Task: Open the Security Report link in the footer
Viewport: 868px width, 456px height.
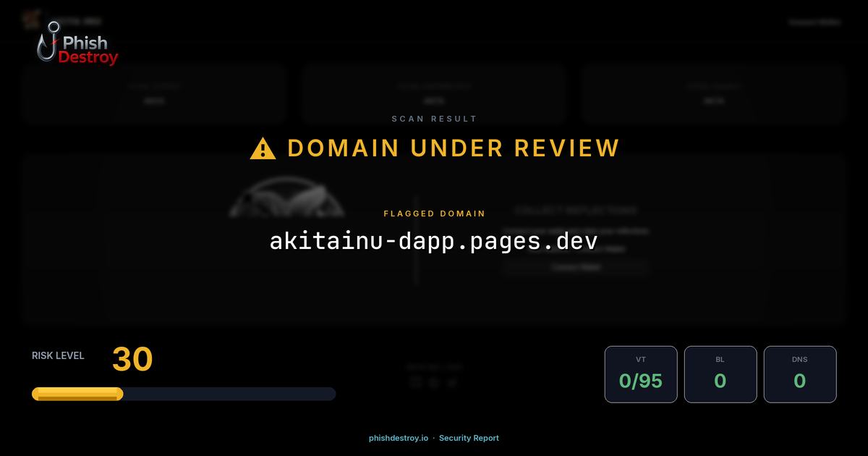Action: [x=469, y=438]
